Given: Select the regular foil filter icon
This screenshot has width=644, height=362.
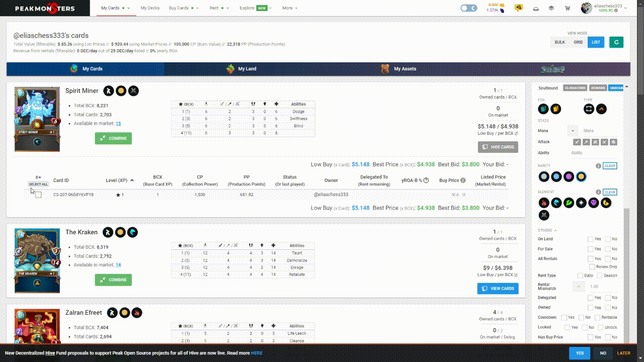Looking at the screenshot, I should [x=543, y=109].
